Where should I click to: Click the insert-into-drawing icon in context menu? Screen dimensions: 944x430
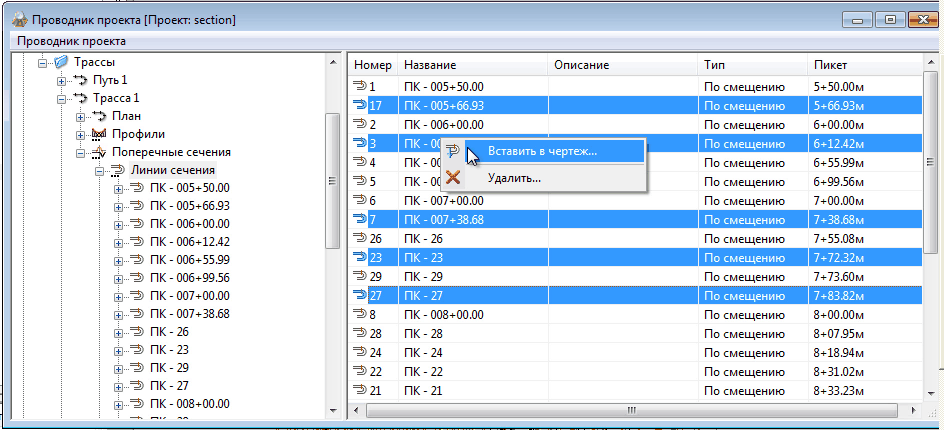[453, 151]
